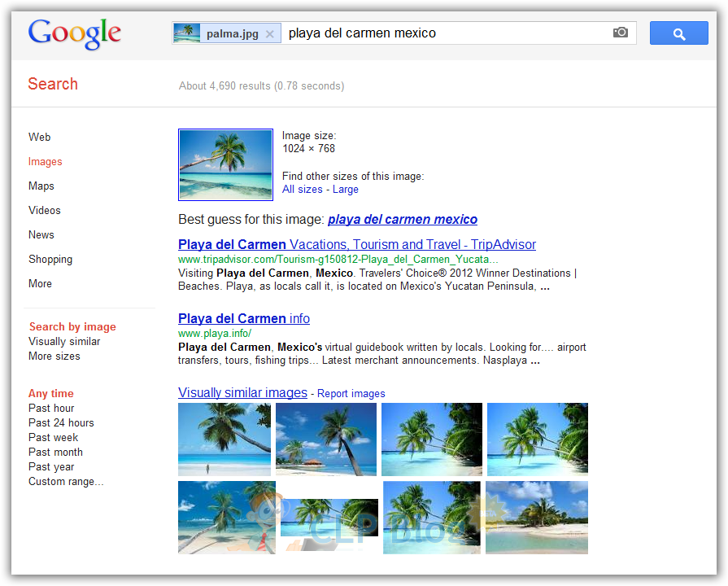Viewport: 728px width, 586px height.
Task: Open third similar image in top row
Action: point(432,439)
